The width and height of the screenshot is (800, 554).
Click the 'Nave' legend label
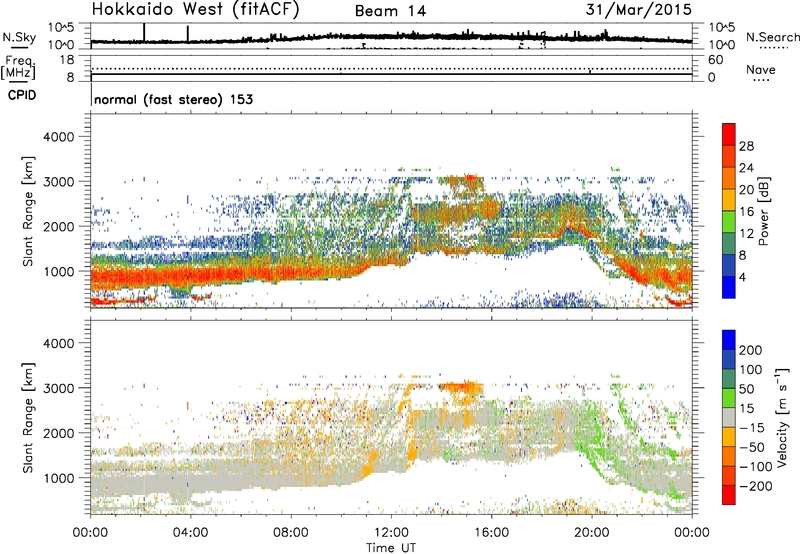point(761,70)
